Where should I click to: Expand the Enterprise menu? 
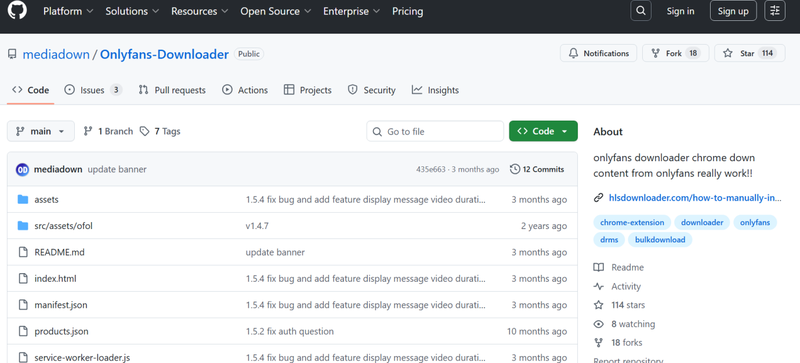[x=352, y=11]
